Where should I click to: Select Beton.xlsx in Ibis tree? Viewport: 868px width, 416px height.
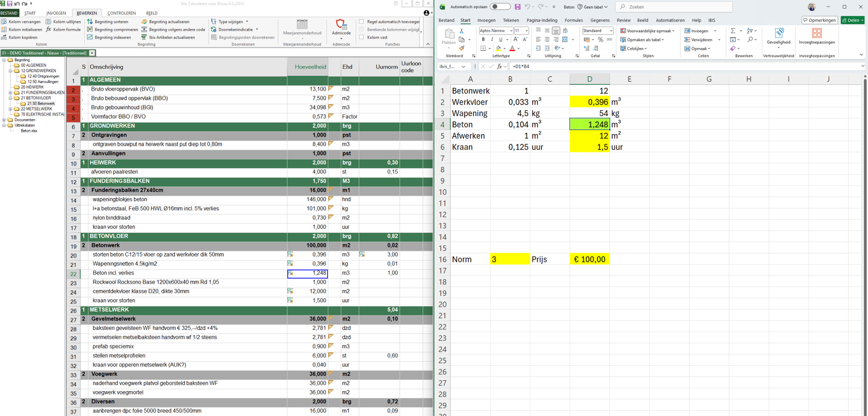[x=29, y=131]
